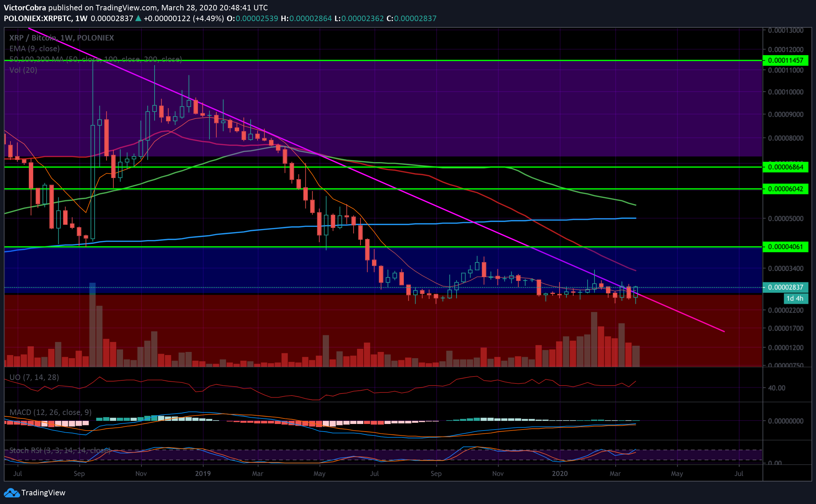This screenshot has height=504, width=816.
Task: Click the UO (7, 14, 28) indicator label
Action: click(34, 377)
